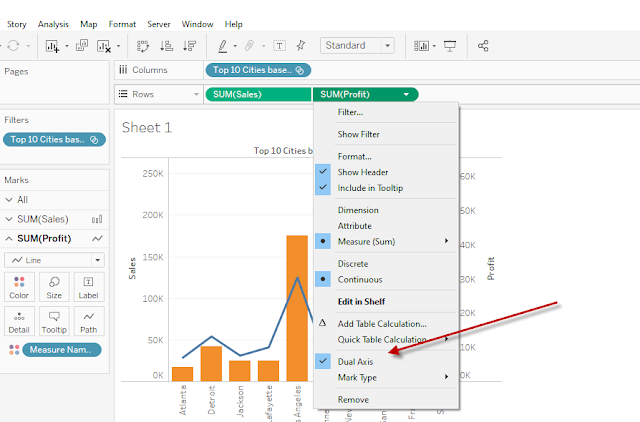This screenshot has height=422, width=640.
Task: Open the Help menu
Action: 233,24
